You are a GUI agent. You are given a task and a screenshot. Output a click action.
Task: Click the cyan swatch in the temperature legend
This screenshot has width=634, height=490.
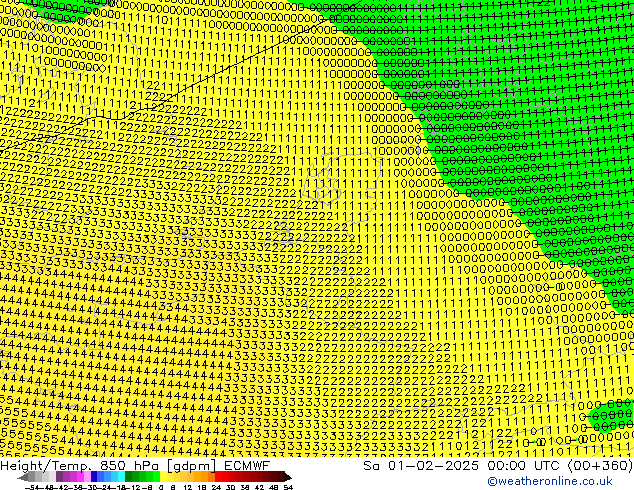coord(121,476)
